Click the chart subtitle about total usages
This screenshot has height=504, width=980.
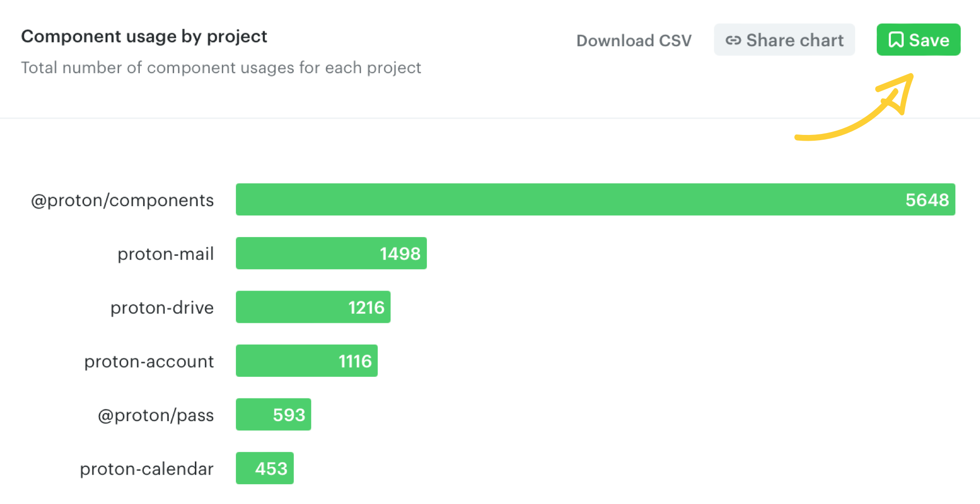tap(221, 68)
